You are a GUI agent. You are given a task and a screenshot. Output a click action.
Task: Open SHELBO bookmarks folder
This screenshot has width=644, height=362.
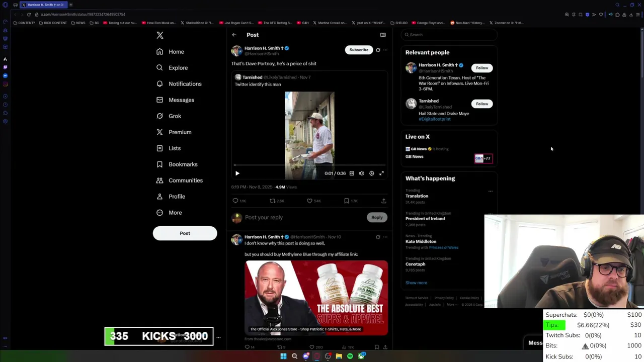pyautogui.click(x=398, y=23)
